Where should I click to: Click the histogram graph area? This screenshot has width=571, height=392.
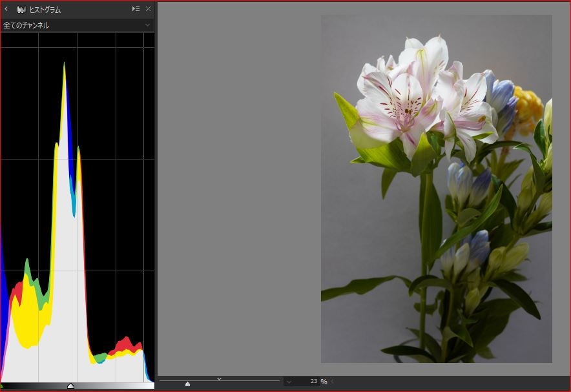(x=78, y=207)
